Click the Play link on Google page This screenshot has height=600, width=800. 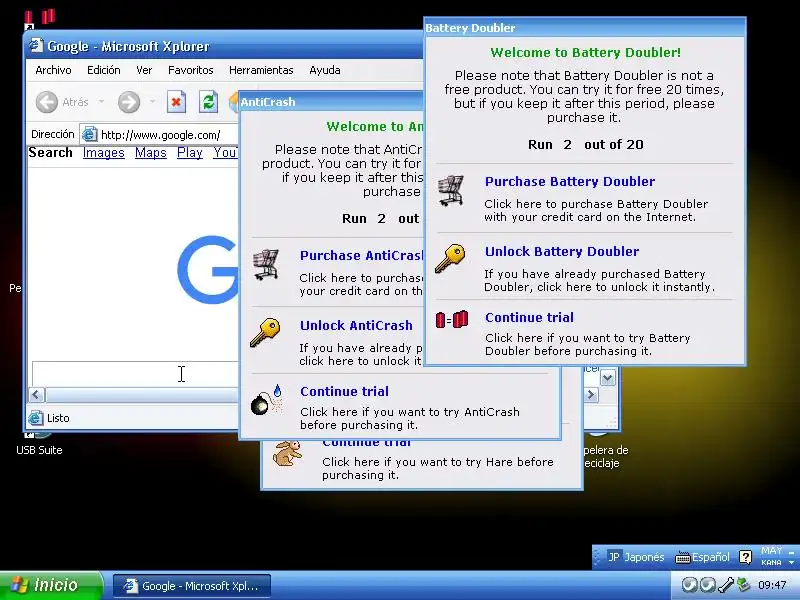190,153
